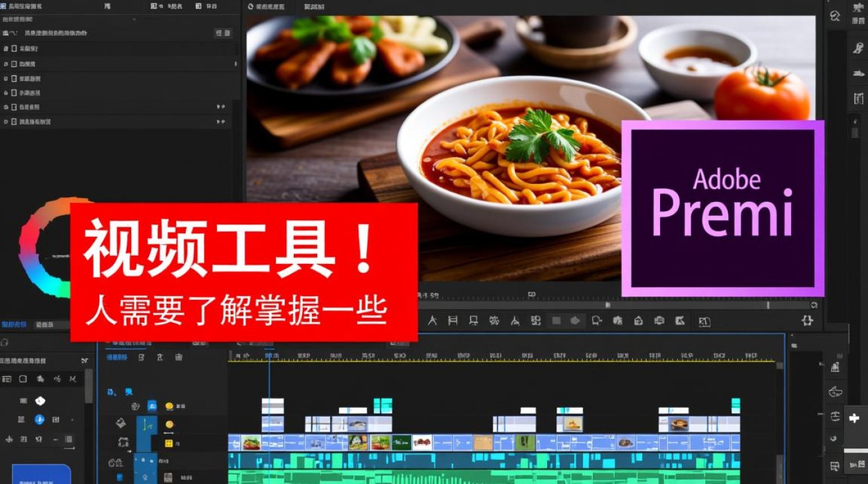Viewport: 868px width, 484px height.
Task: Click the blue playhead marker on the timeline ruler
Action: tap(270, 356)
